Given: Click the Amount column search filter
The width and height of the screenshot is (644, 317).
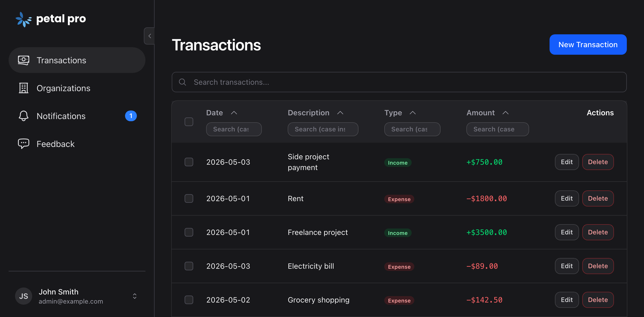Looking at the screenshot, I should pyautogui.click(x=497, y=129).
